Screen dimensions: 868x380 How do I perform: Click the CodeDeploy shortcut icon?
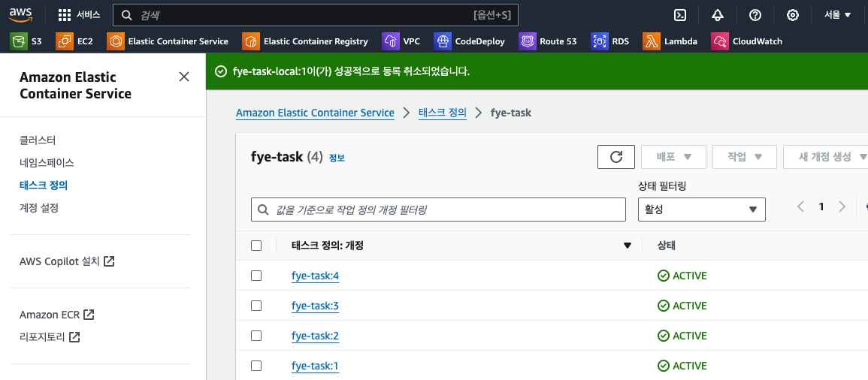[x=443, y=41]
